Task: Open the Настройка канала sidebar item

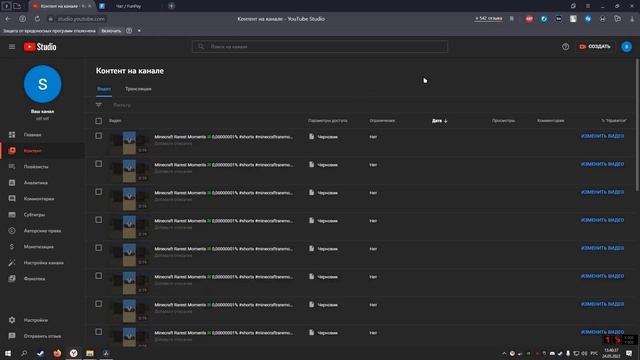Action: tap(42, 263)
